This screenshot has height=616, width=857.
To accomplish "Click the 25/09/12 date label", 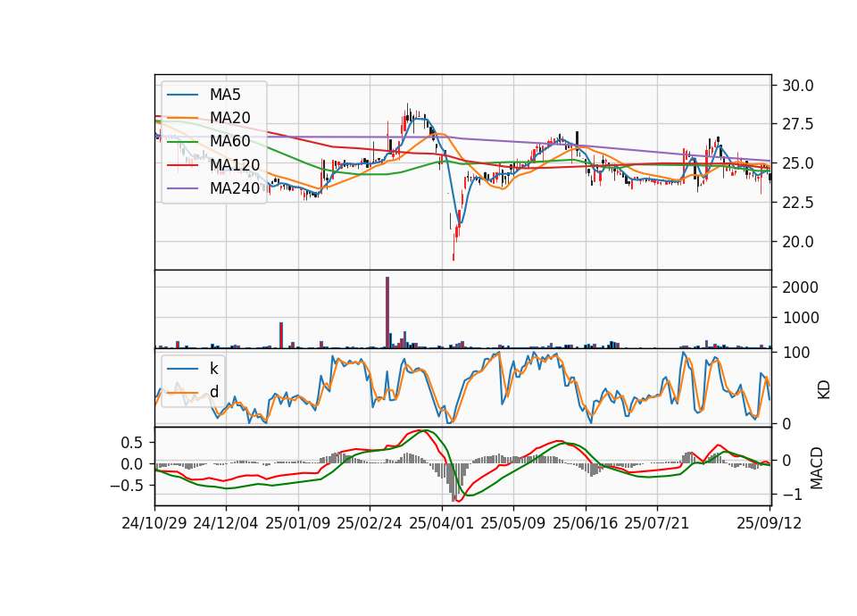I will pos(770,523).
